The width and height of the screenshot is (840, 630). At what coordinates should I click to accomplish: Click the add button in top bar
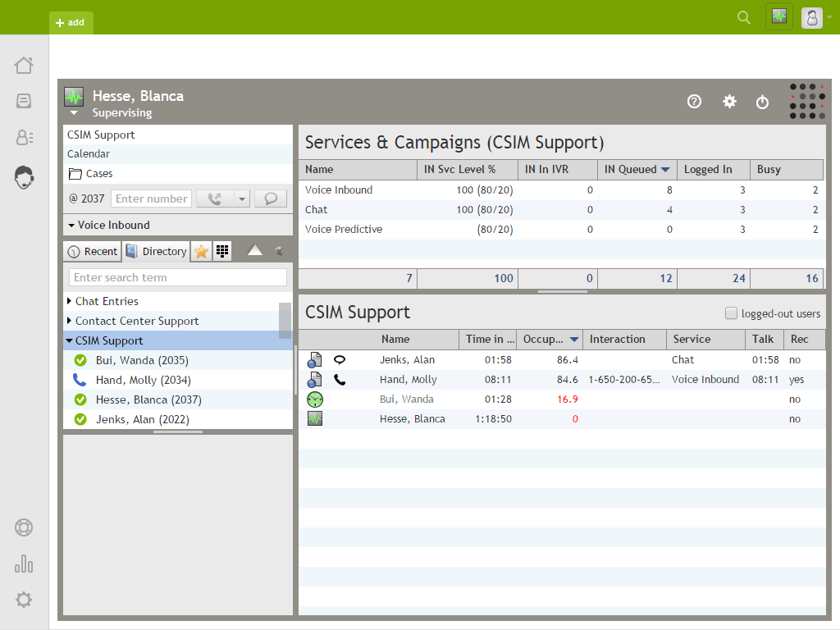pyautogui.click(x=71, y=23)
